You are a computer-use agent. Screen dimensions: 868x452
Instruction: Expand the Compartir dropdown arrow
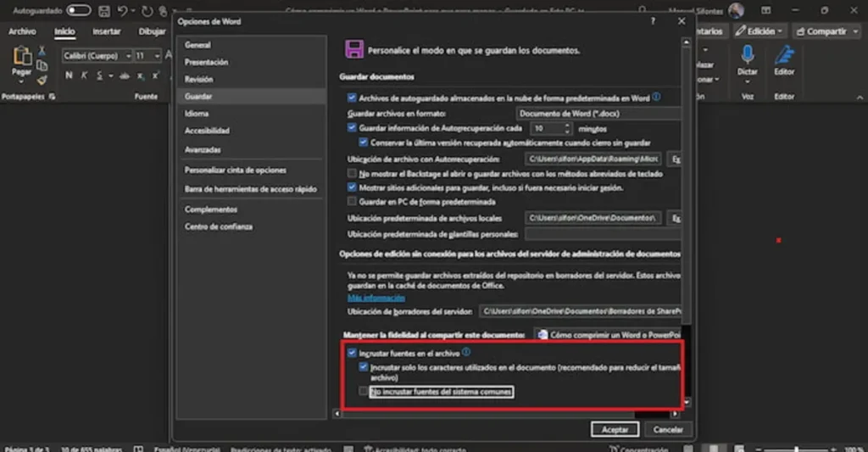coord(855,31)
